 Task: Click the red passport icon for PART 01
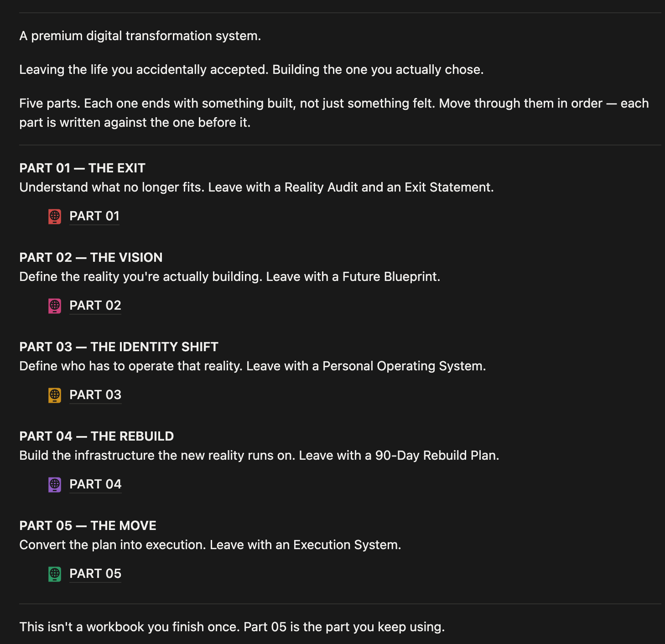pos(55,216)
